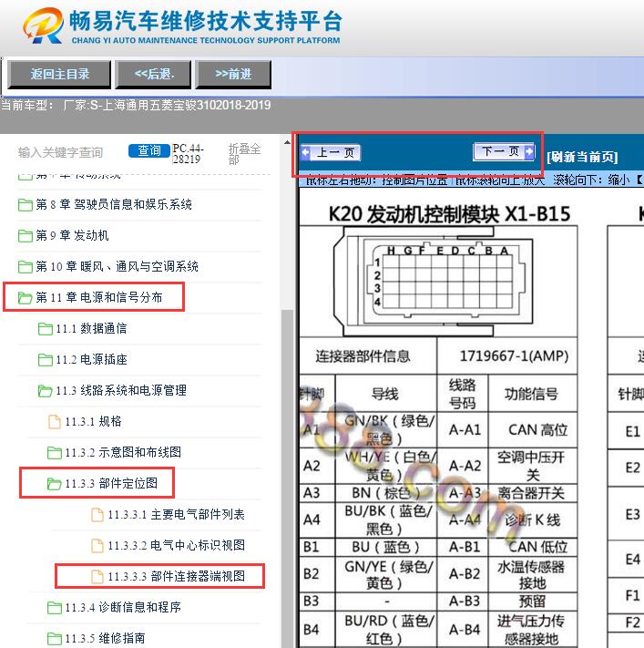The height and width of the screenshot is (648, 644).
Task: Click folder icon of 11.1 数据通信
Action: click(x=45, y=329)
